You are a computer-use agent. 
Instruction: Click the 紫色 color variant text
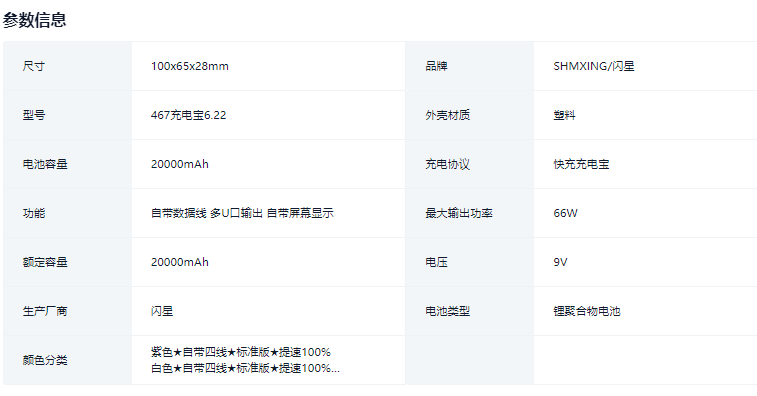[x=241, y=352]
